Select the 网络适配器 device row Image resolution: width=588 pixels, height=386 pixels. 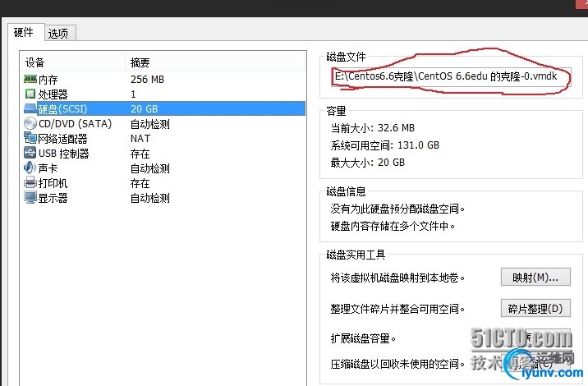click(164, 139)
